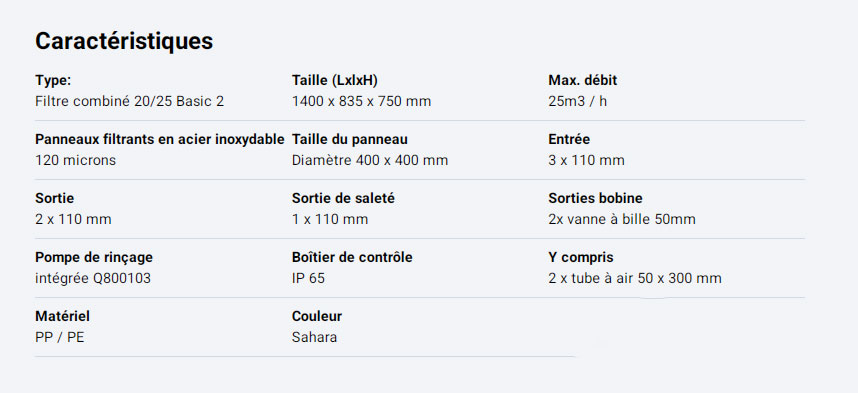Image resolution: width=858 pixels, height=393 pixels.
Task: Click the Caractéristiques heading
Action: [x=124, y=42]
